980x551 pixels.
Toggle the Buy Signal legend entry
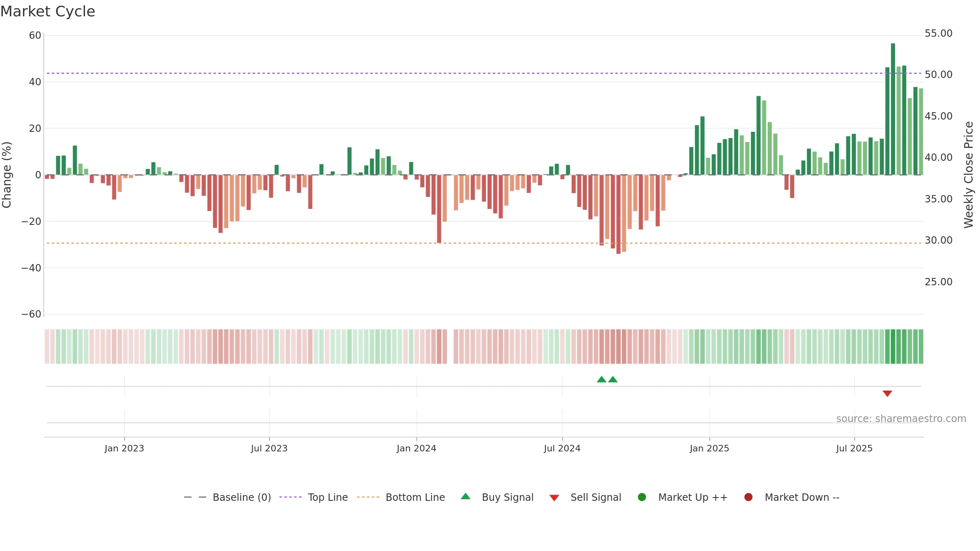[x=497, y=497]
